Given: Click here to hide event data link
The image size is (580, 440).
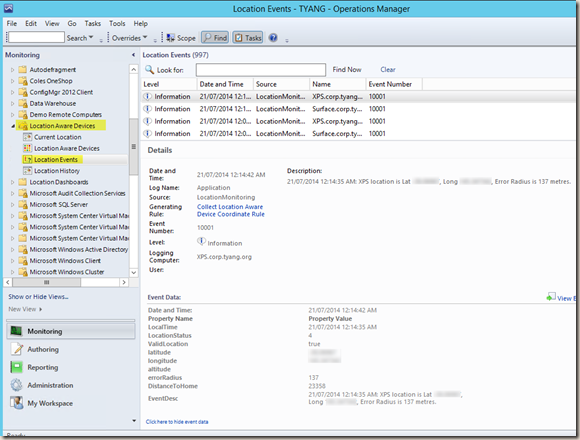Looking at the screenshot, I should click(177, 422).
